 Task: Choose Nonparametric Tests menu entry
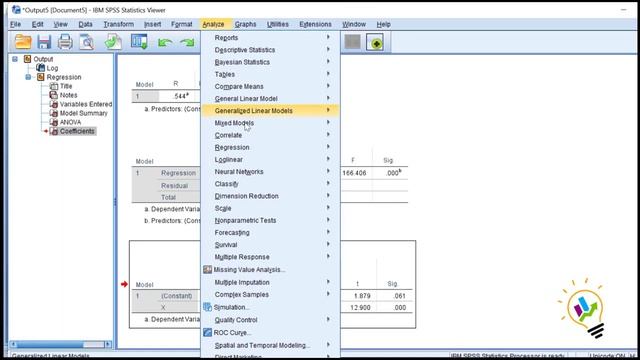click(x=270, y=220)
